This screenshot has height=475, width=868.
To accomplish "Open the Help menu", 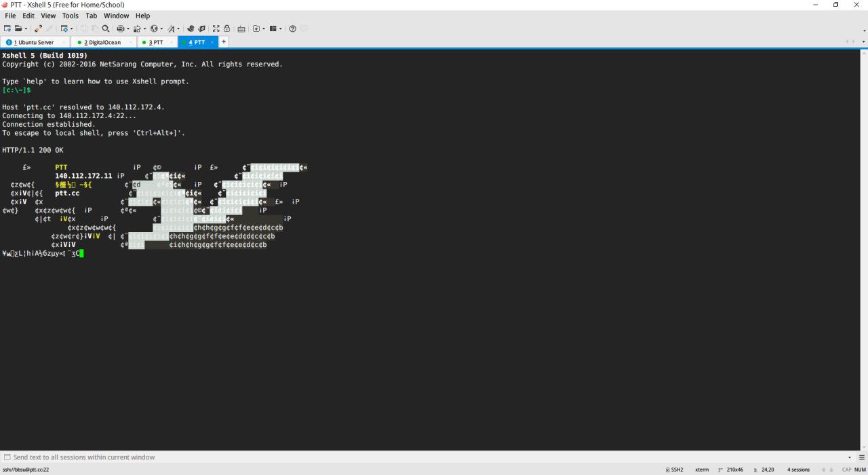I will click(x=142, y=16).
